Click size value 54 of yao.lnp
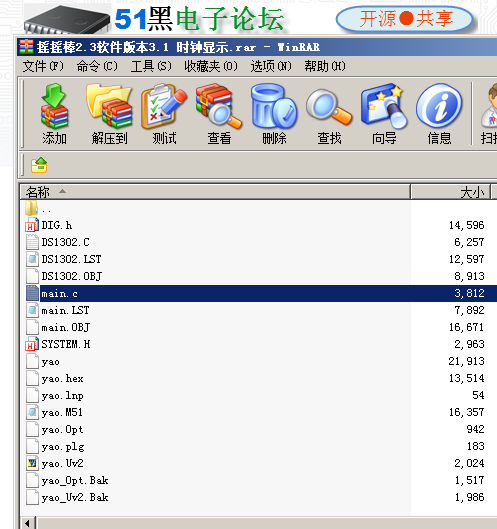Viewport: 497px width, 529px height. pos(478,395)
